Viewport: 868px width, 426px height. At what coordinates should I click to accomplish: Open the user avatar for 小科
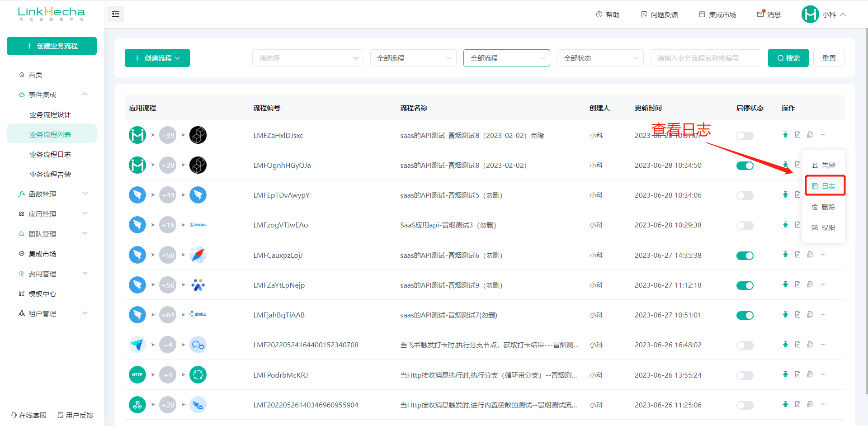point(810,14)
